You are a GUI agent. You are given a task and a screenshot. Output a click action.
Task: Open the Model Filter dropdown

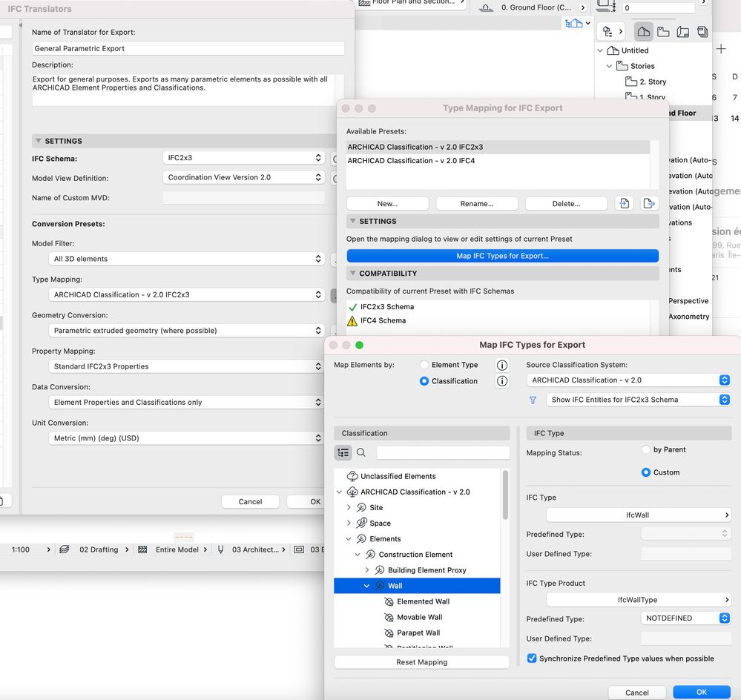pos(186,259)
